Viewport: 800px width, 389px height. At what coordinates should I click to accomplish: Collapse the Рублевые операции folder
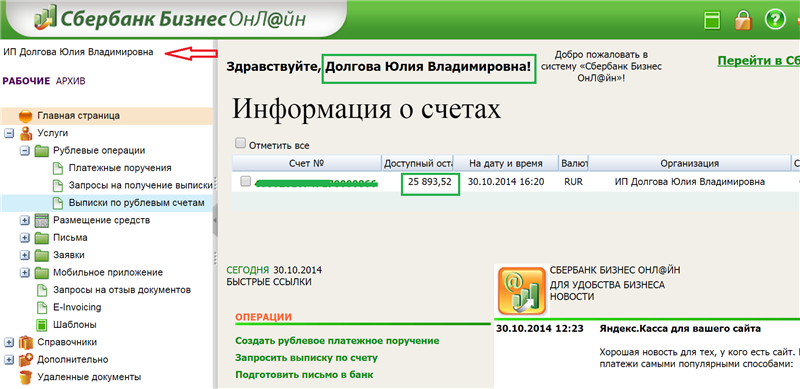pos(24,151)
